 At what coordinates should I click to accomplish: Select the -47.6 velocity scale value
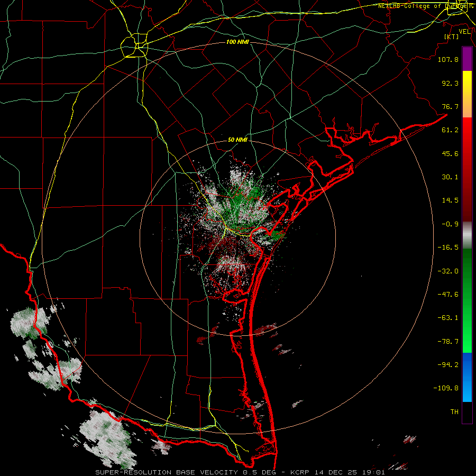coord(448,295)
